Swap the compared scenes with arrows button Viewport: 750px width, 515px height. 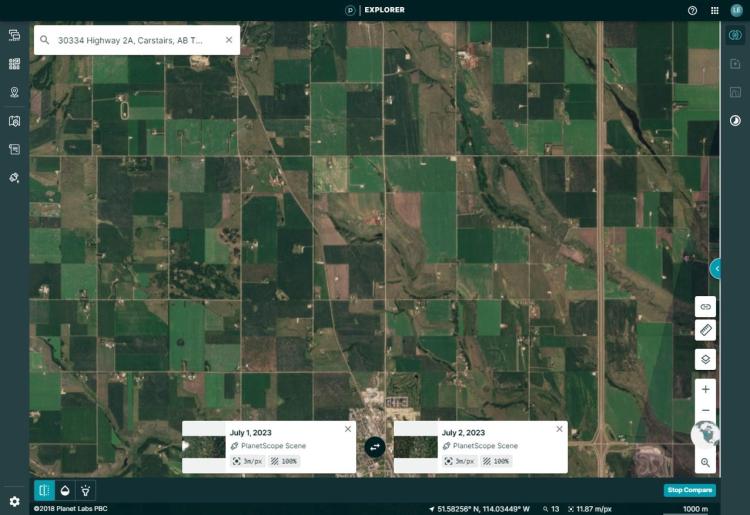(375, 447)
